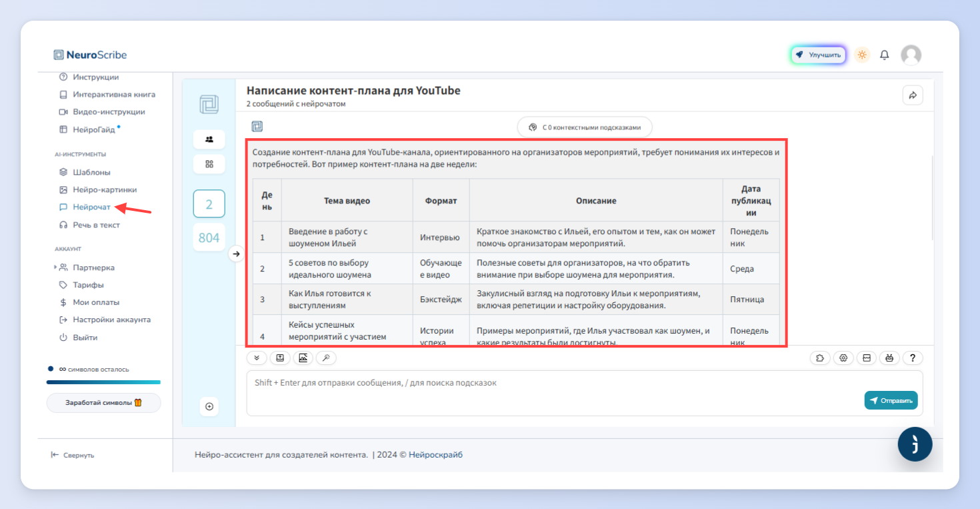Click the split panel layout icon
The image size is (980, 509).
867,358
